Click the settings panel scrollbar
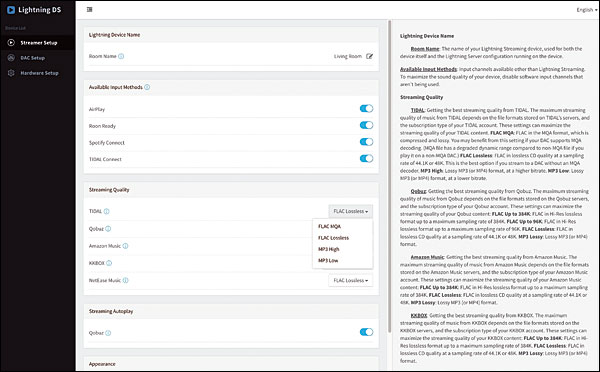The height and width of the screenshot is (372, 600). [390, 176]
